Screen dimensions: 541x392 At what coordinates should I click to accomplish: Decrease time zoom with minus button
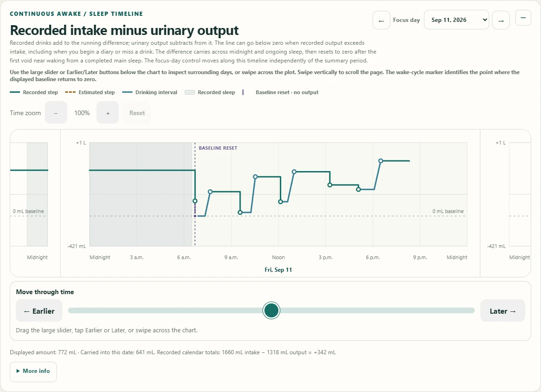(56, 113)
